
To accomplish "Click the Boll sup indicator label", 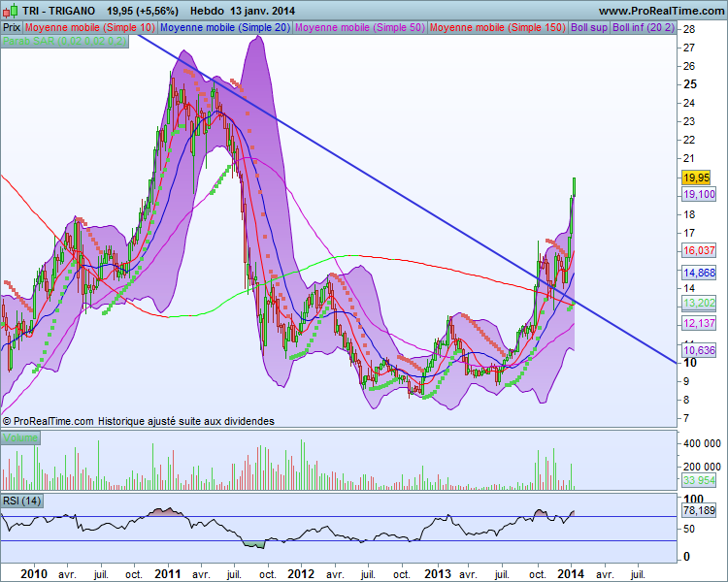I will tap(589, 27).
